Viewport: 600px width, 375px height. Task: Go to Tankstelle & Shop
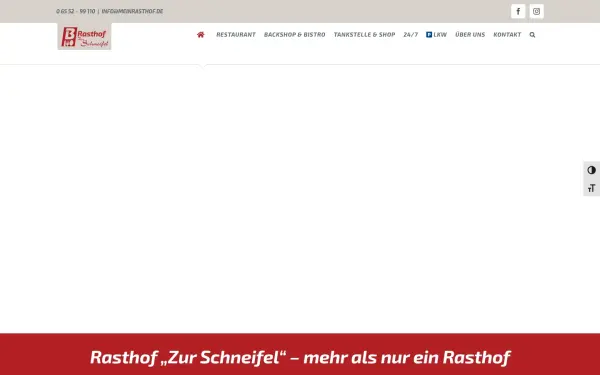364,35
